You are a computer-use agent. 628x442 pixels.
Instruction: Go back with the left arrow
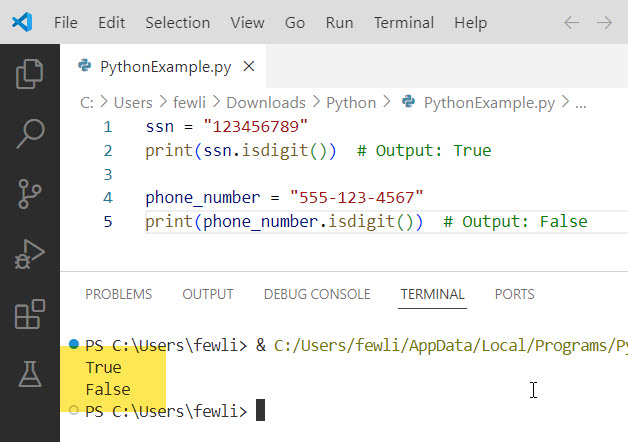coord(572,22)
